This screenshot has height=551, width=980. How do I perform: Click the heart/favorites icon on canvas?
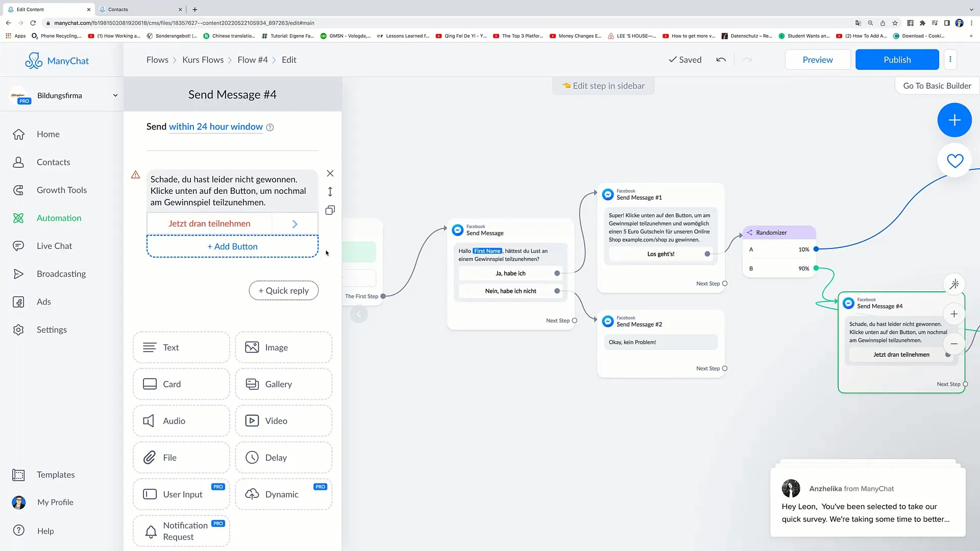pyautogui.click(x=954, y=160)
